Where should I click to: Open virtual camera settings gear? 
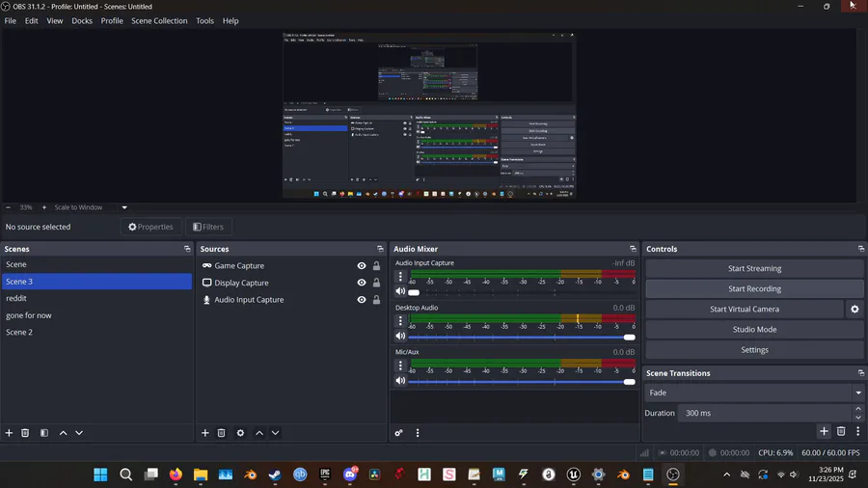854,310
